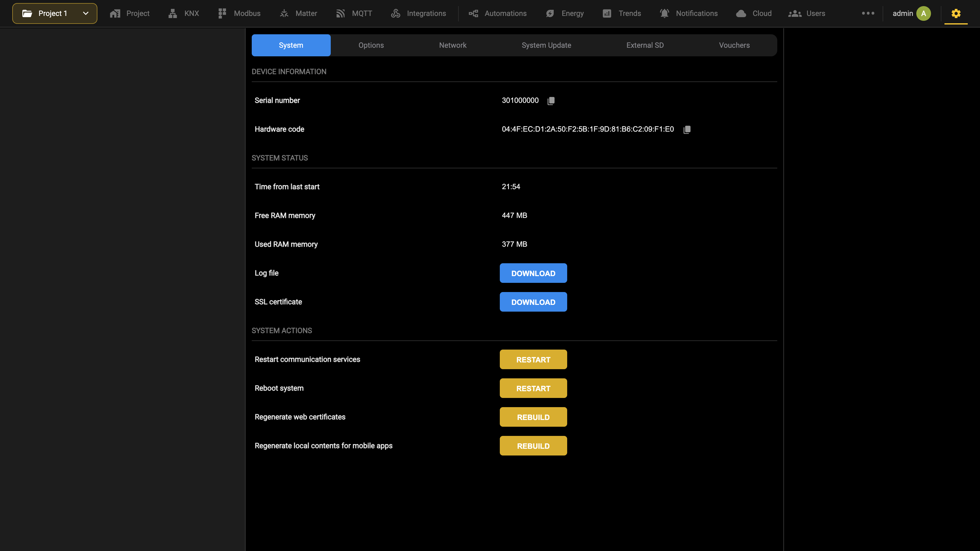Screen dimensions: 980x551
Task: Open the Energy section
Action: (565, 13)
